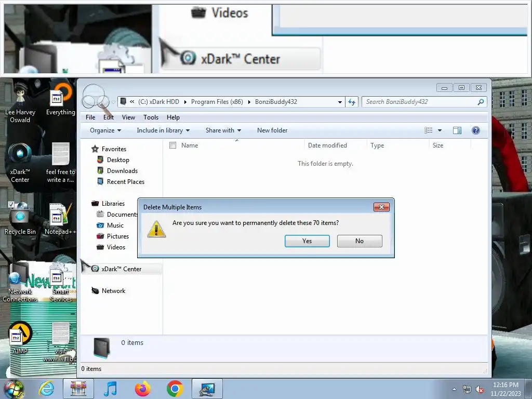This screenshot has width=532, height=399.
Task: Select xDark Center in navigation pane
Action: pos(121,269)
